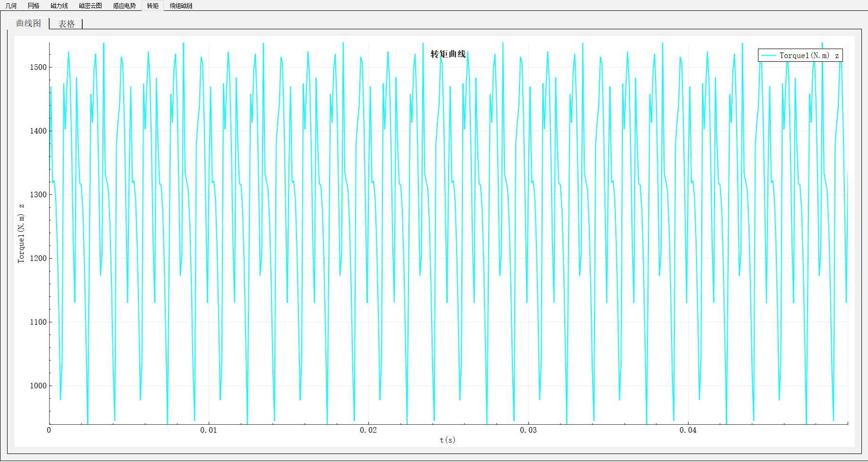
Task: Click the 1300 y-axis tick label
Action: (38, 194)
